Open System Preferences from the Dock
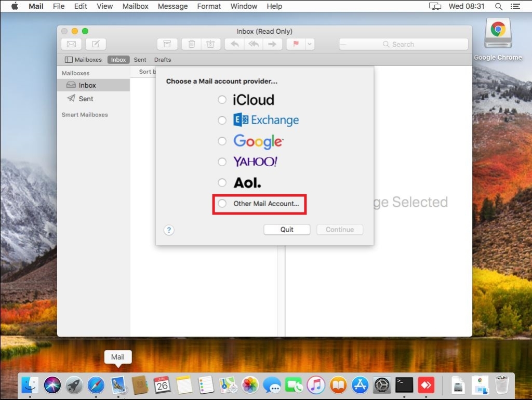532x400 pixels. [x=382, y=385]
